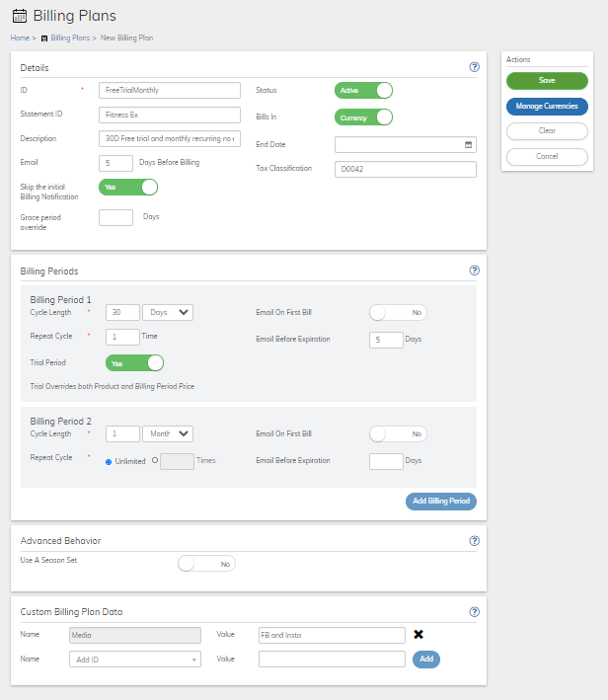Click the Clear button
Viewport: 608px width, 700px height.
point(547,131)
